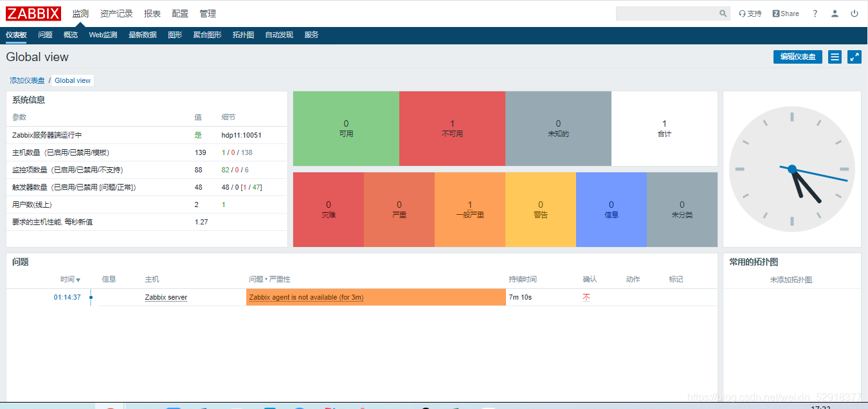Click the Zabbix server host link
This screenshot has height=409, width=868.
(x=166, y=297)
